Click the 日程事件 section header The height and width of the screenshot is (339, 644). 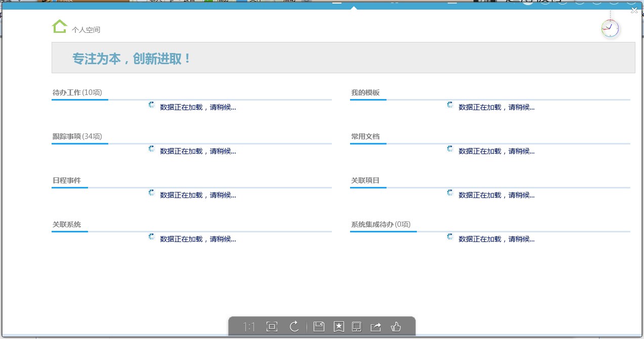point(67,181)
